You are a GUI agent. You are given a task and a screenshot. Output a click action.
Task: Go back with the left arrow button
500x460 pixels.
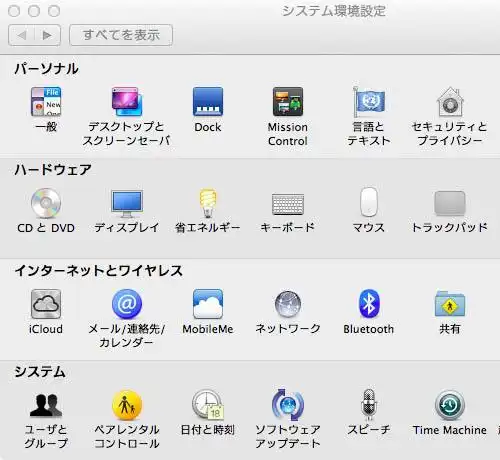(22, 35)
